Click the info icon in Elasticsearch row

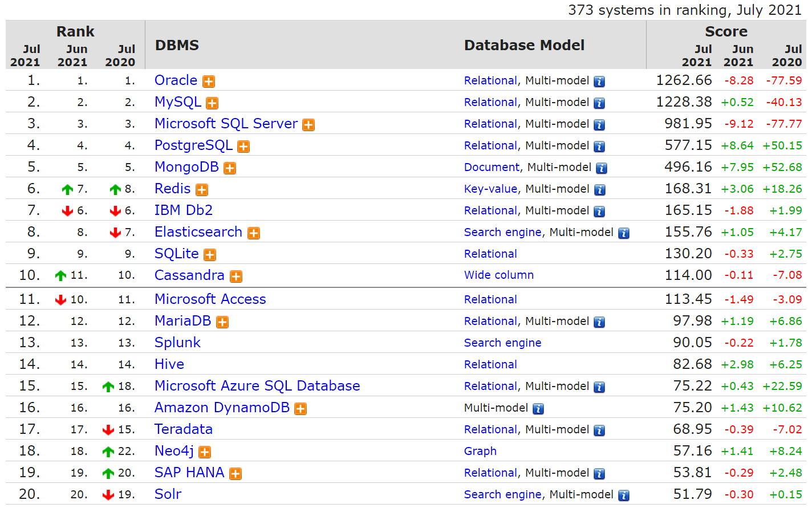click(x=624, y=233)
